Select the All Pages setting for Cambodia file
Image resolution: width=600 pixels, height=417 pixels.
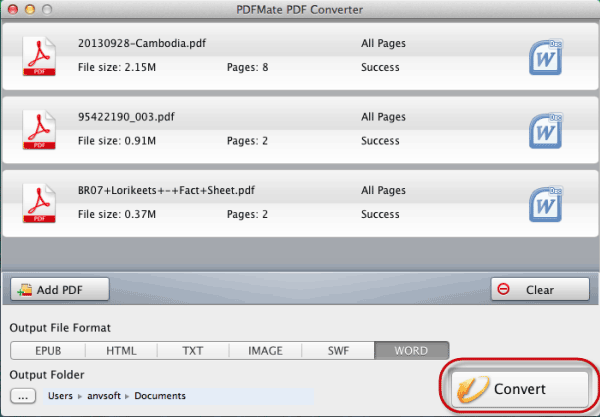(x=383, y=43)
